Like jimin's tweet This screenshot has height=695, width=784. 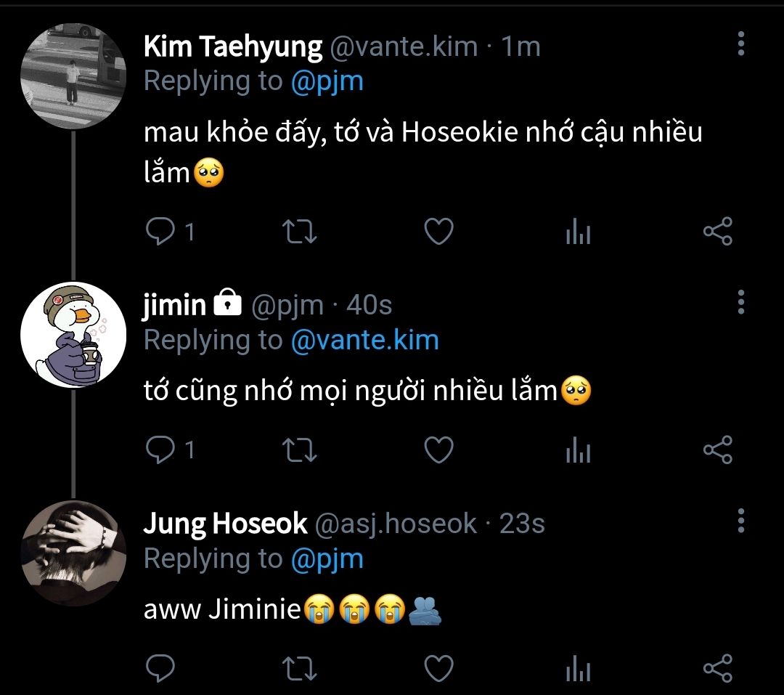point(438,450)
